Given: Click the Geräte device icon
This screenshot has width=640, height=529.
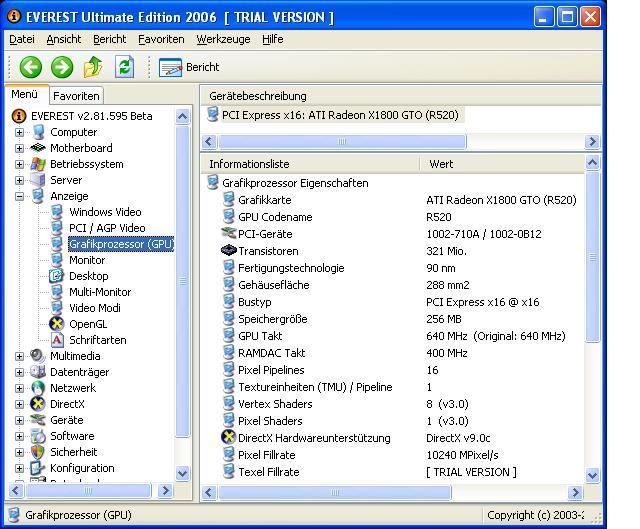Looking at the screenshot, I should [38, 420].
